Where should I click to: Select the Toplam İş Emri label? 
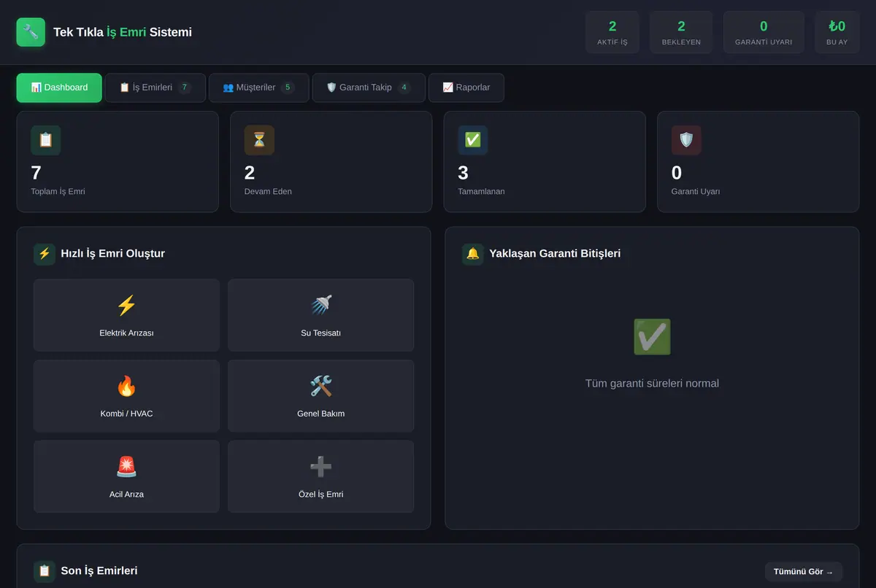pyautogui.click(x=58, y=191)
